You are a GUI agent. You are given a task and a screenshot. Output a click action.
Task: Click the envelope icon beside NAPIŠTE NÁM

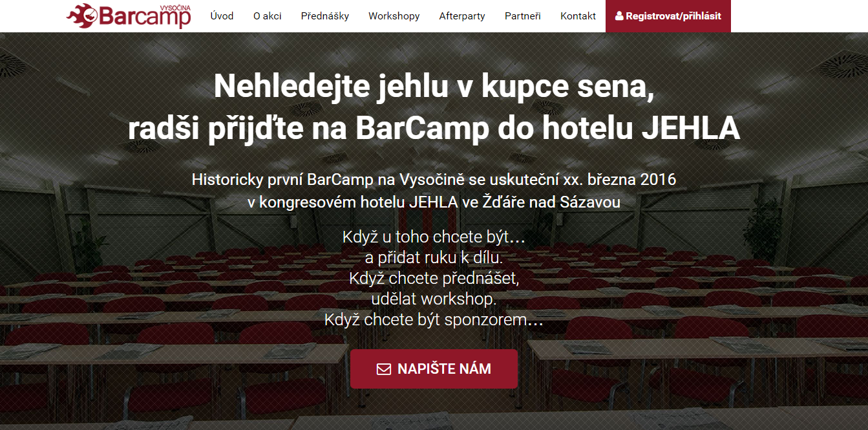tap(384, 369)
